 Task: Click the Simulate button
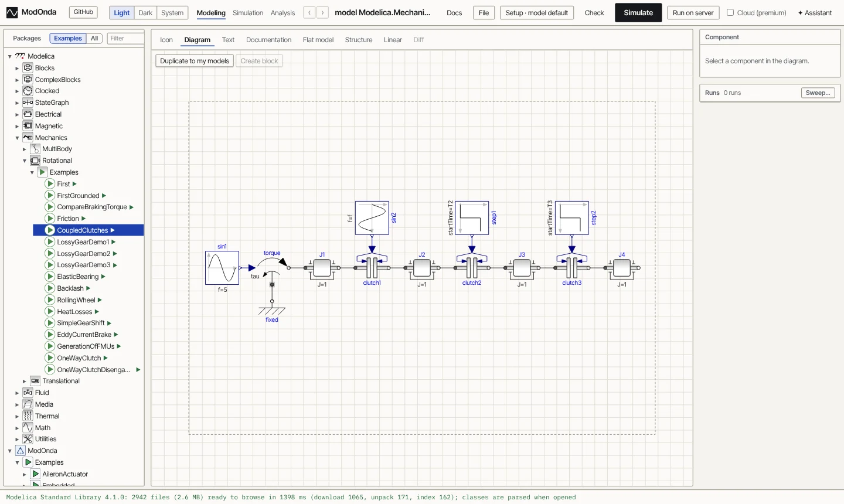click(638, 12)
